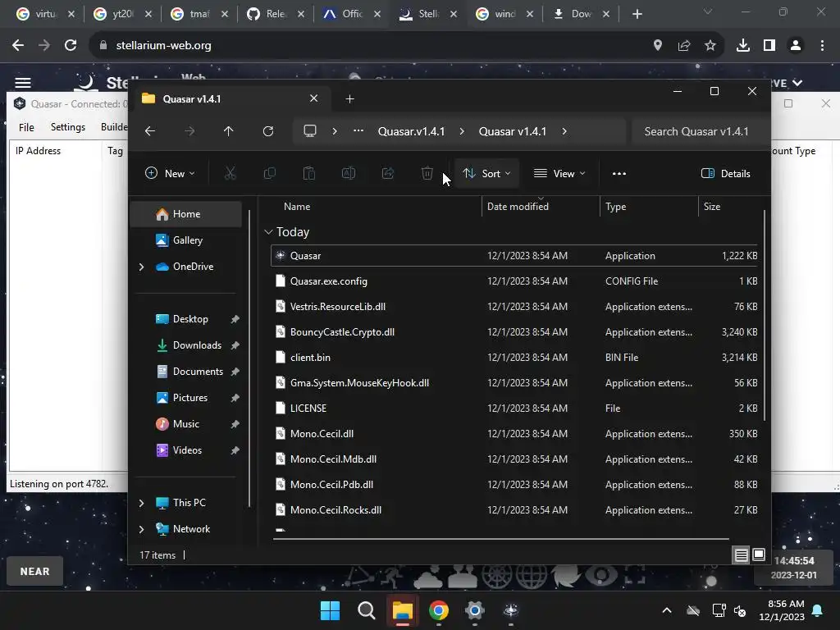This screenshot has width=840, height=630.
Task: Reload the stellarium-web.org page in Chrome
Action: click(71, 46)
